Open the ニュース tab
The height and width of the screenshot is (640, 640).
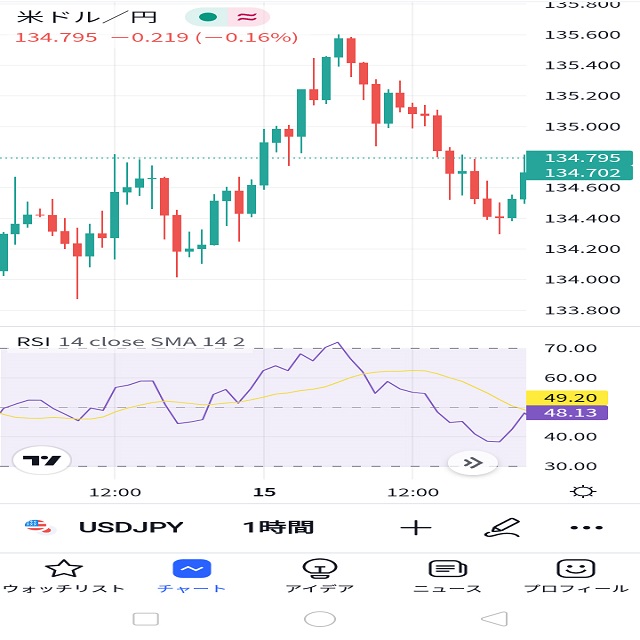447,576
